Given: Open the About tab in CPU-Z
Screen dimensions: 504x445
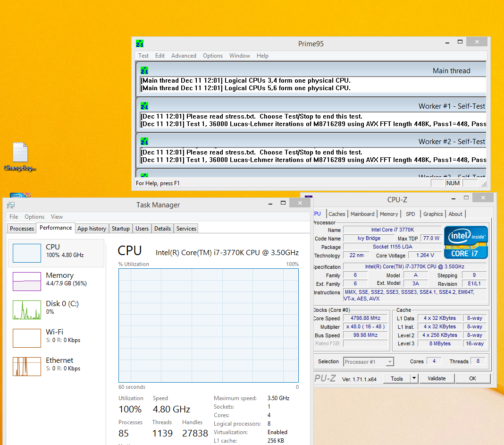Looking at the screenshot, I should [x=455, y=214].
